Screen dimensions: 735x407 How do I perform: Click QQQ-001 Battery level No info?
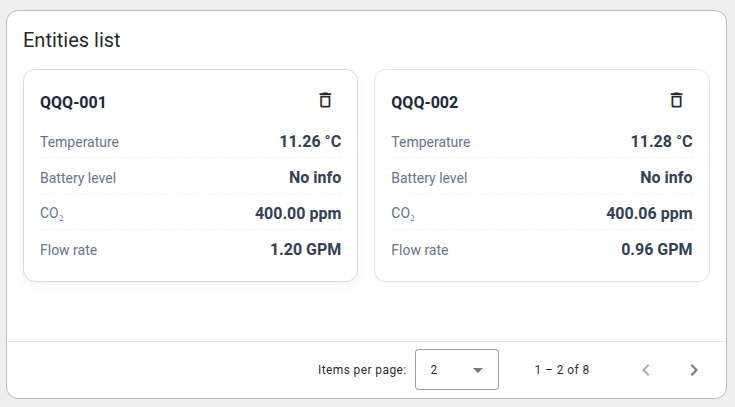[x=315, y=177]
